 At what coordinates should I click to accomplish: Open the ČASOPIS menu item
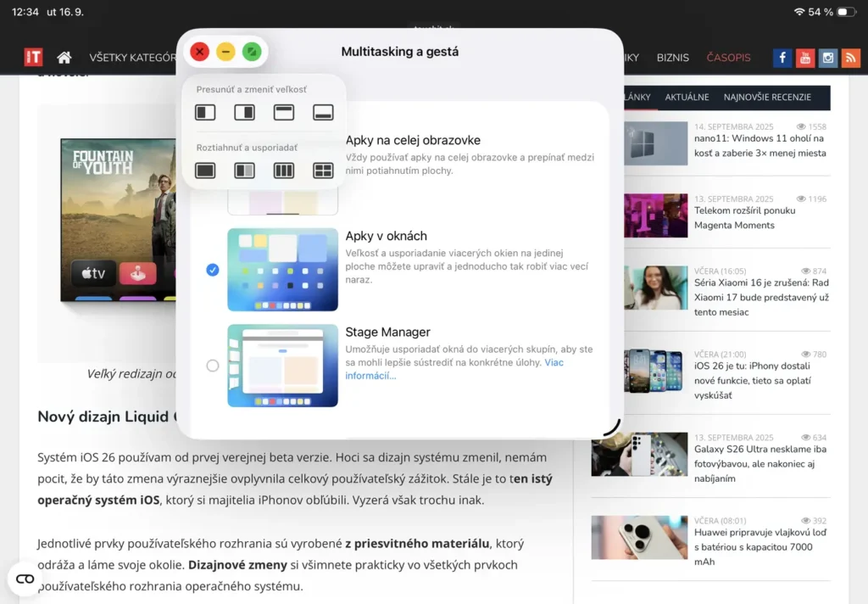[x=728, y=58]
